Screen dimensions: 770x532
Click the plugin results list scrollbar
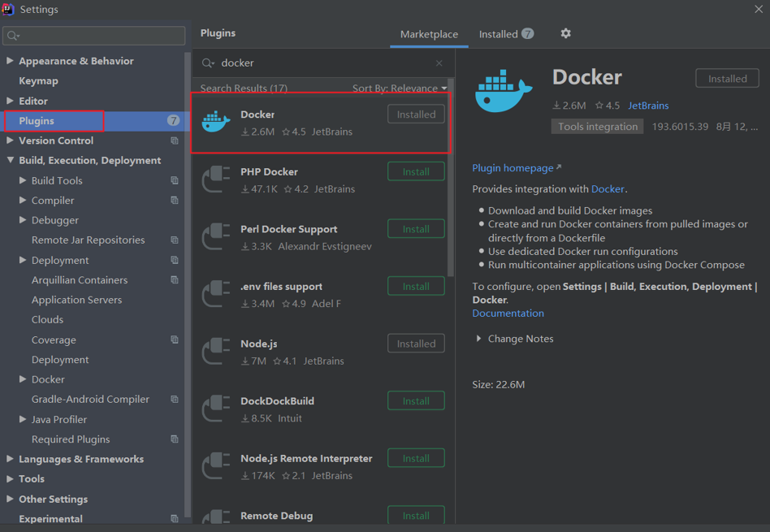(451, 178)
